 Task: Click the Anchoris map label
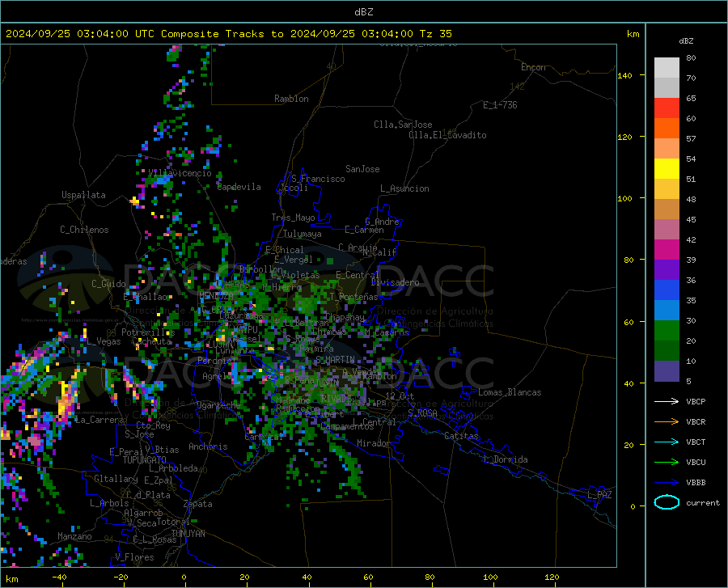pyautogui.click(x=208, y=446)
